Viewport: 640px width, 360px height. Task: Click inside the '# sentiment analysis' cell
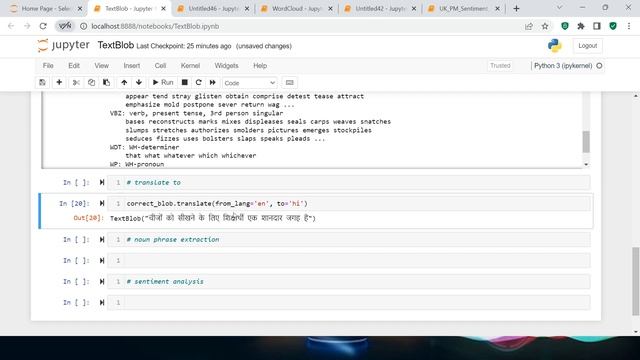pyautogui.click(x=349, y=282)
